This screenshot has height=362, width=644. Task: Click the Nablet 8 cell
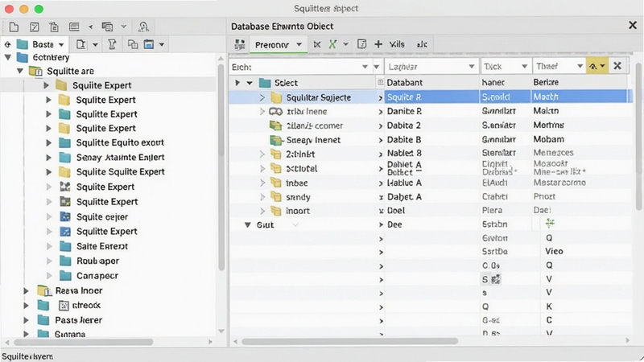404,153
